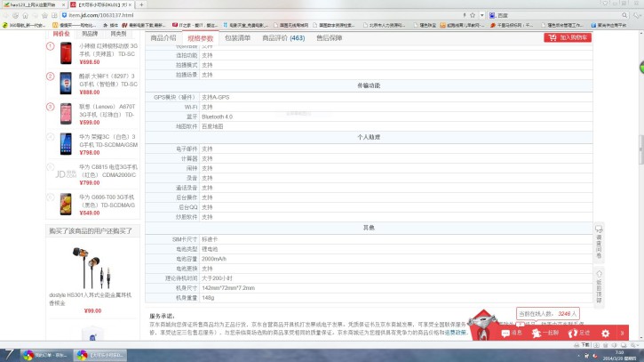Image resolution: width=644 pixels, height=362 pixels.
Task: Bookmark page with address bar star
Action: click(473, 15)
